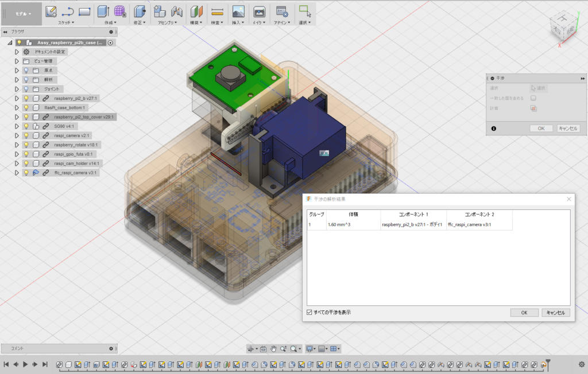This screenshot has width=588, height=374.
Task: Open the timeline settings gear
Action: point(582,364)
